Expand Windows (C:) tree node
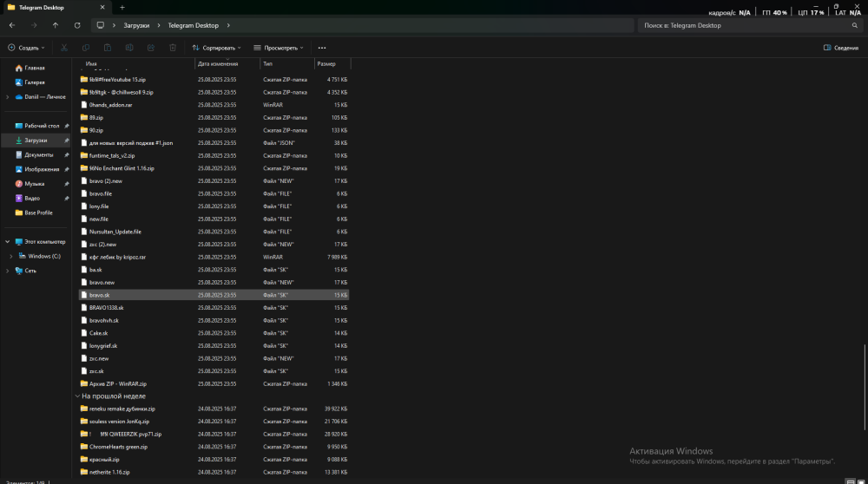Image resolution: width=868 pixels, height=484 pixels. coord(11,256)
